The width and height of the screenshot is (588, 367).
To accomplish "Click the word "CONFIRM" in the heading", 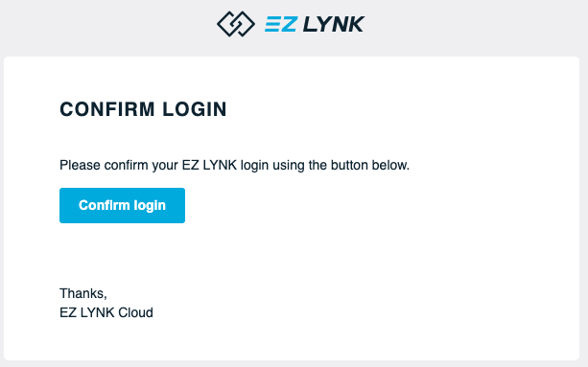I will tap(107, 109).
